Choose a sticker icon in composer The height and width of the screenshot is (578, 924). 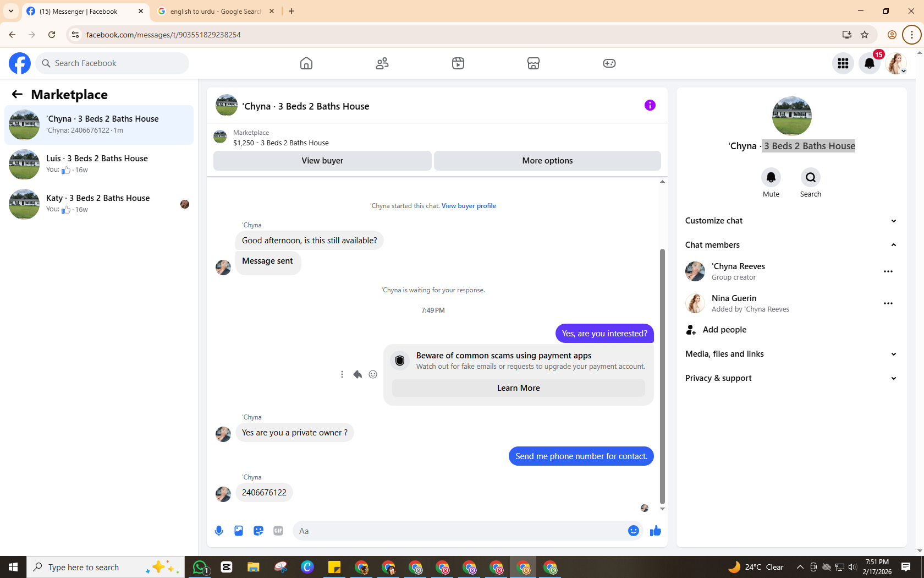[258, 531]
